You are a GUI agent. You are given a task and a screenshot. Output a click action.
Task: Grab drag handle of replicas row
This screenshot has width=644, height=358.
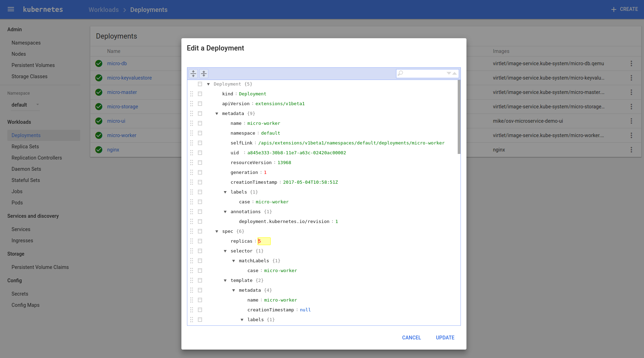[192, 241]
